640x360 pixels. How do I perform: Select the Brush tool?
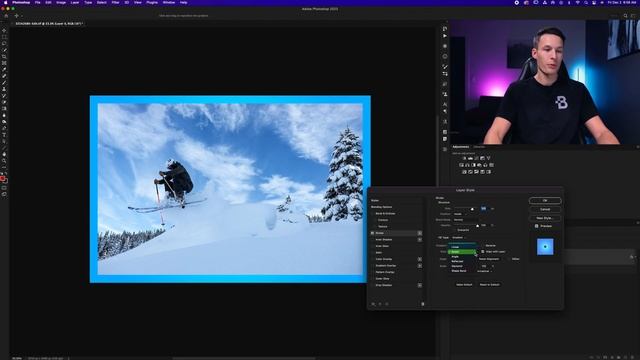(x=4, y=82)
